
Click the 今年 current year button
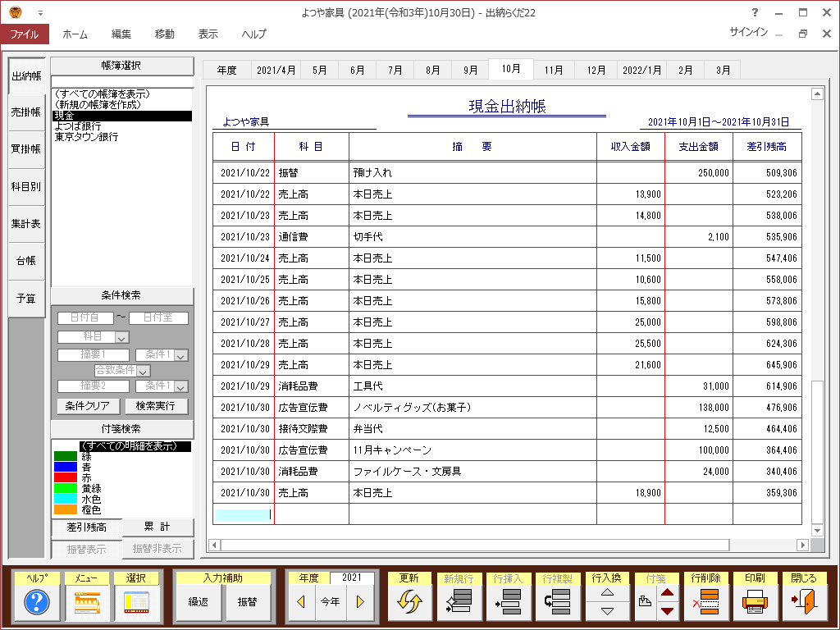330,602
